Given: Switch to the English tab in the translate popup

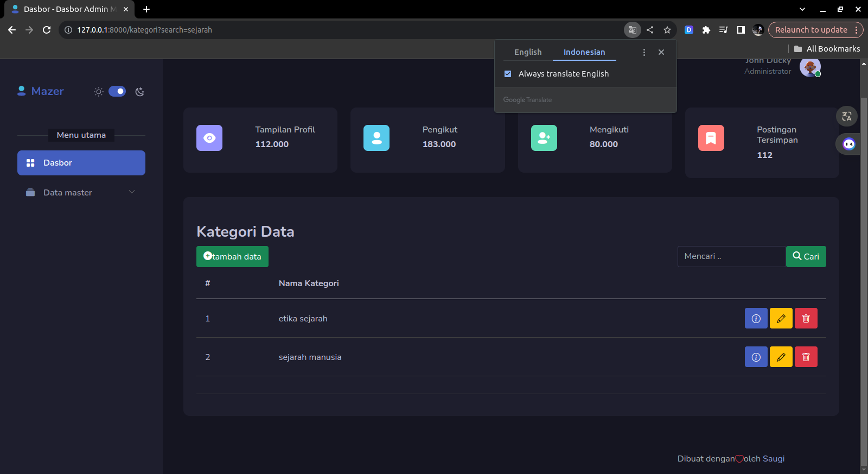Looking at the screenshot, I should (527, 52).
